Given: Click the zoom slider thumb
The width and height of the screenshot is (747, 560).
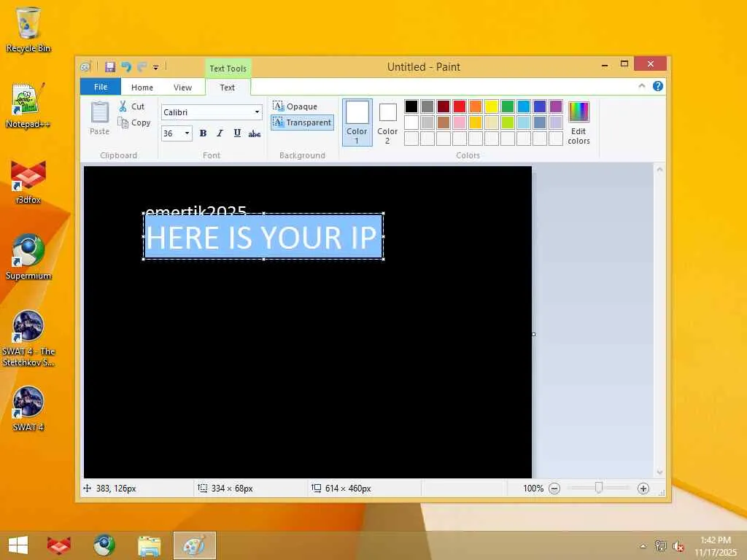Looking at the screenshot, I should pyautogui.click(x=599, y=488).
